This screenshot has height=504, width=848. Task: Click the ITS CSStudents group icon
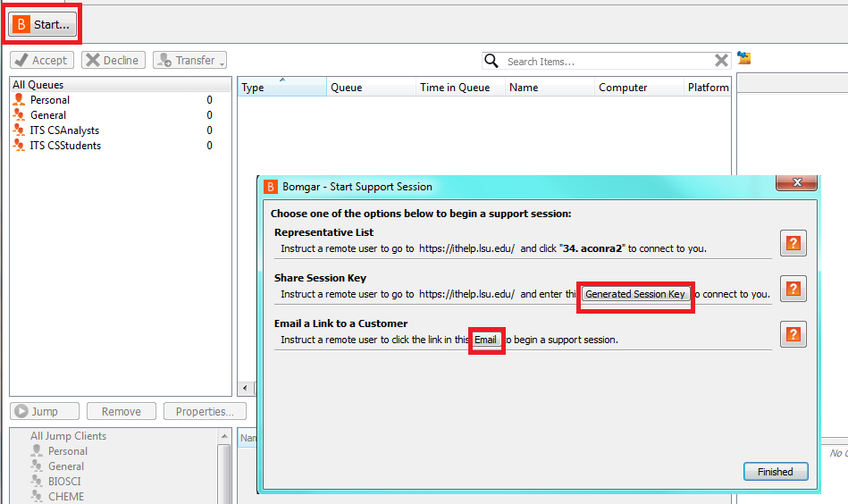click(19, 145)
